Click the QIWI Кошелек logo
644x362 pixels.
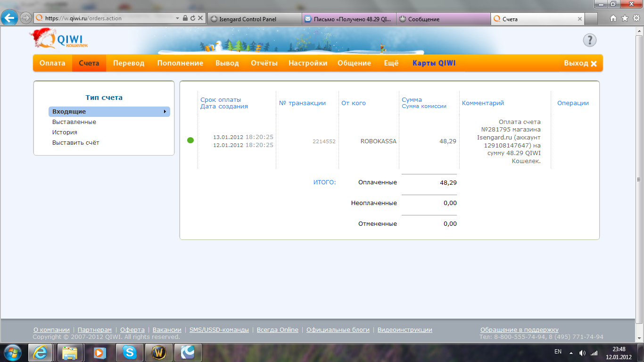[x=58, y=39]
